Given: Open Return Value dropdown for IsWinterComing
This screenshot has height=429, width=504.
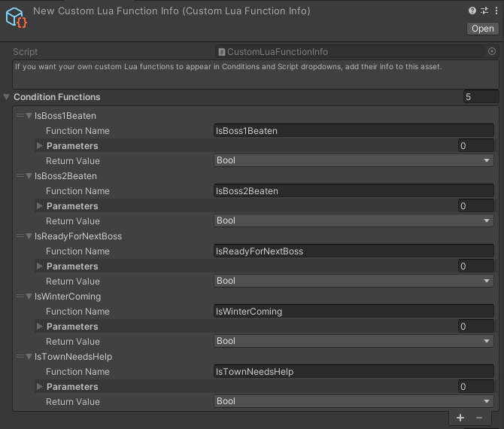Looking at the screenshot, I should click(x=354, y=341).
